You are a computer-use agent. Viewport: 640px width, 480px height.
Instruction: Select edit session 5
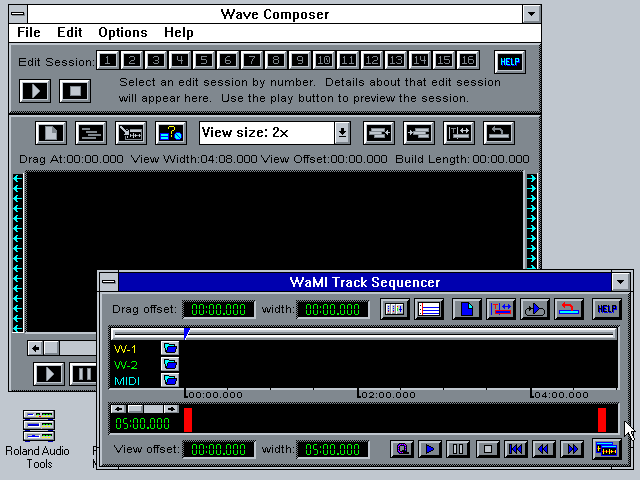click(x=204, y=60)
